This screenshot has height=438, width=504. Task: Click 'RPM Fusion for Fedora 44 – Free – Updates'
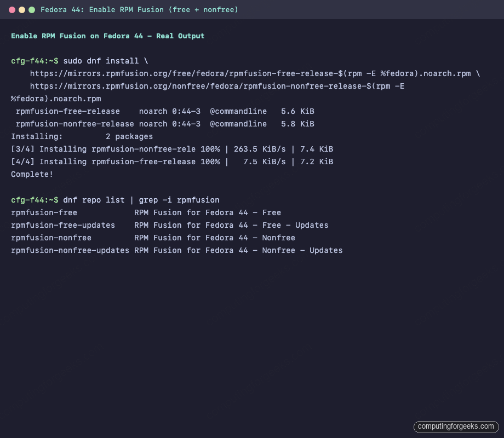[x=231, y=225]
